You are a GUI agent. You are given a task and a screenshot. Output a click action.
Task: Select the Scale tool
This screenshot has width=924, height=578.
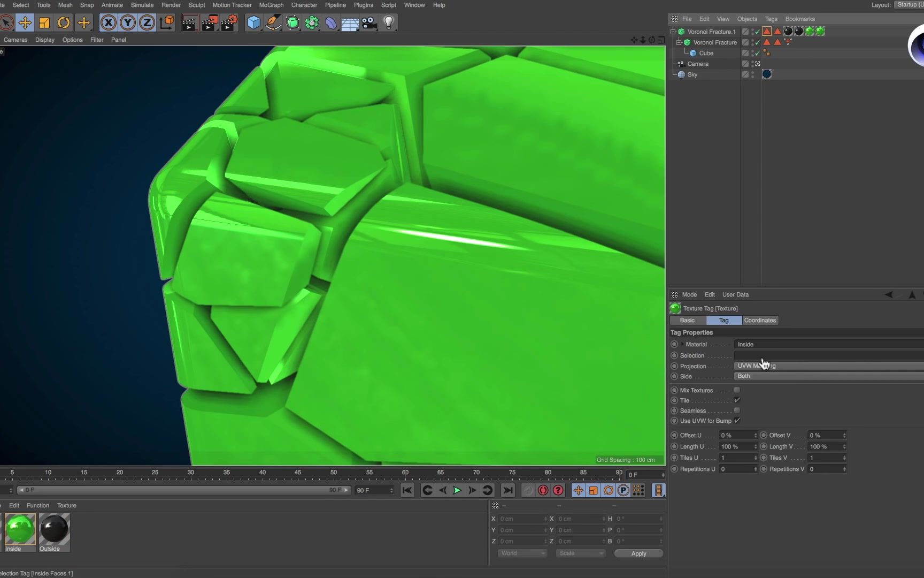tap(44, 22)
